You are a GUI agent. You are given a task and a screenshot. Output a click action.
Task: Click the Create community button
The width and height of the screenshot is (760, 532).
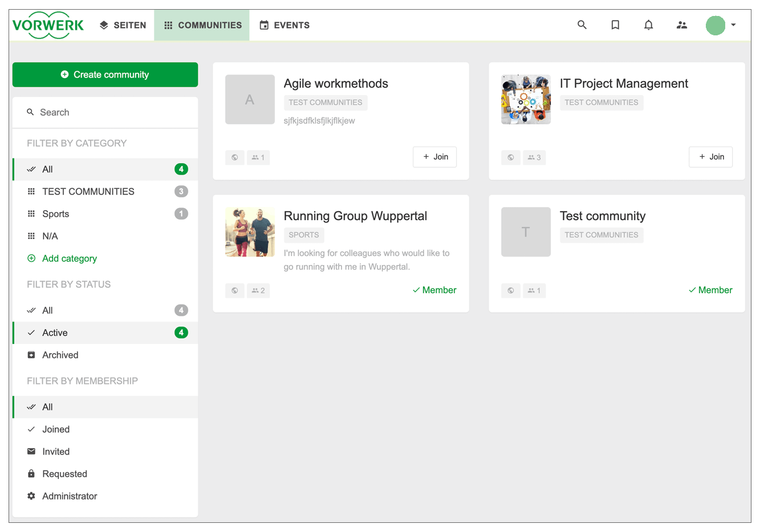pyautogui.click(x=105, y=74)
